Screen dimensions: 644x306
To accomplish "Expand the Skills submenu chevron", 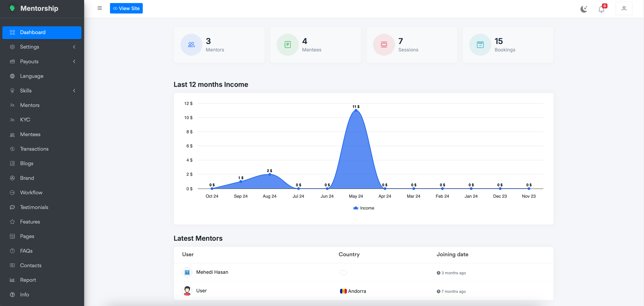I will (74, 91).
